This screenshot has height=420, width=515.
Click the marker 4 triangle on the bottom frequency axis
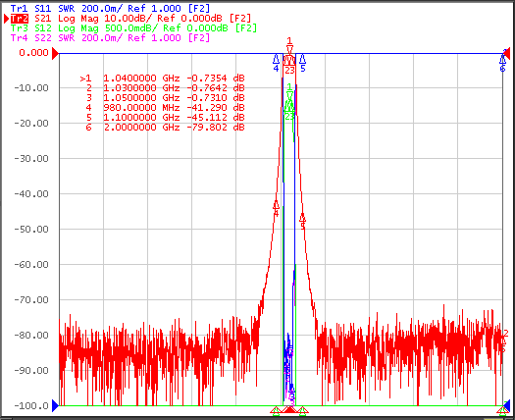[276, 410]
